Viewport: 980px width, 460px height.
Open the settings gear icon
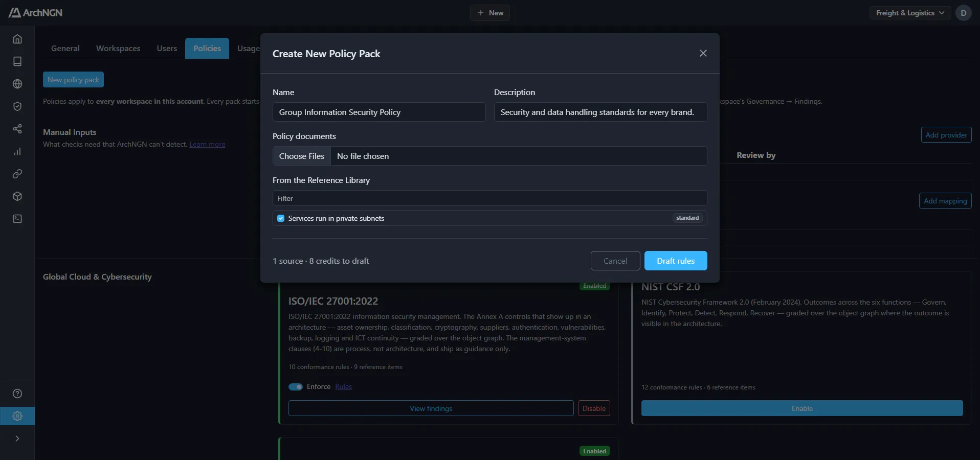17,416
